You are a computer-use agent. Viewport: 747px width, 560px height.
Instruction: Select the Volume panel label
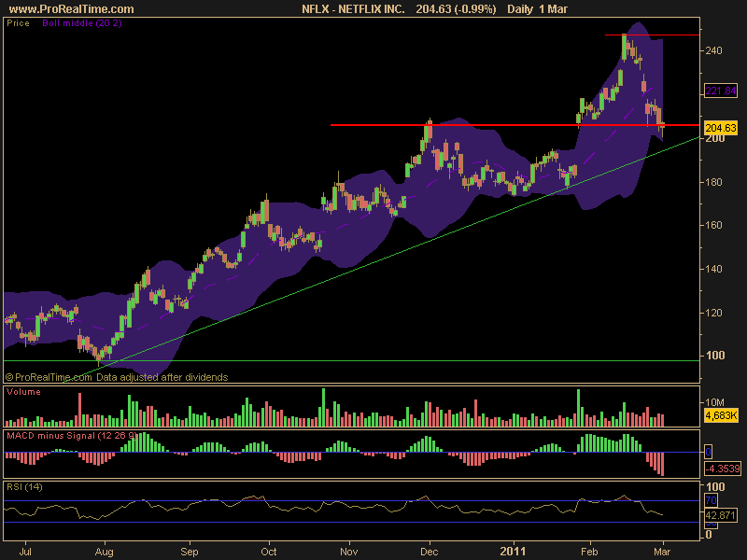click(24, 392)
